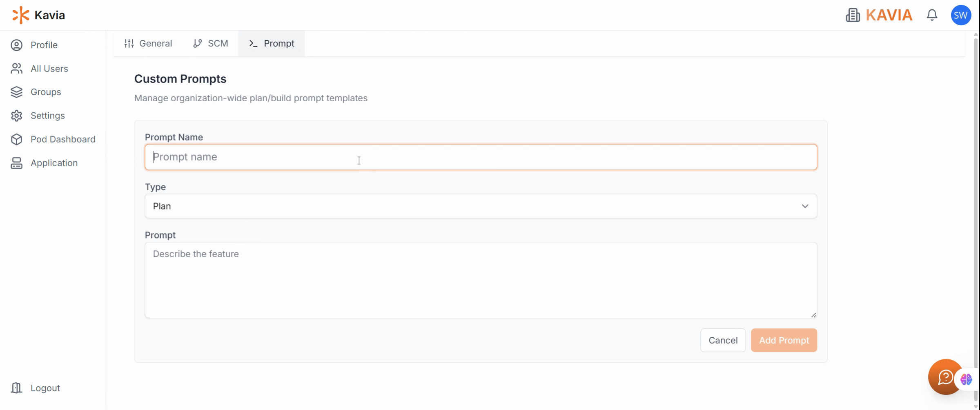Open the orange help chat bubble
The width and height of the screenshot is (980, 410).
coord(945,377)
